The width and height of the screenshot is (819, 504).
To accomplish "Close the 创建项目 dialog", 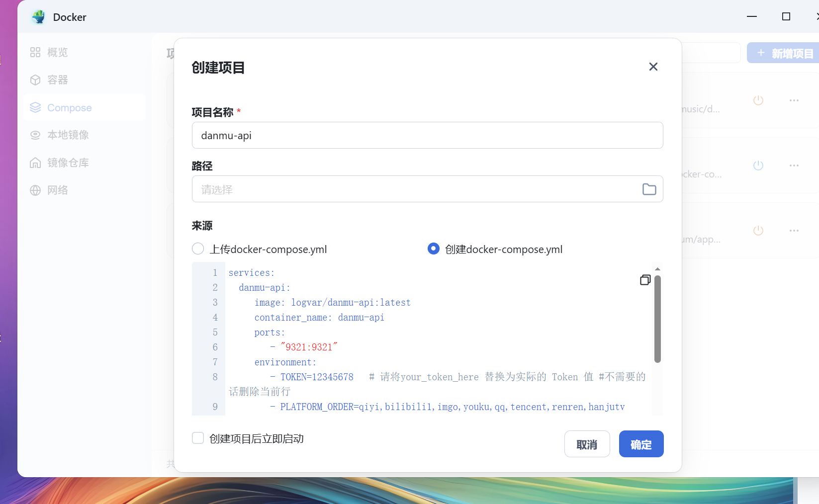I will click(653, 66).
